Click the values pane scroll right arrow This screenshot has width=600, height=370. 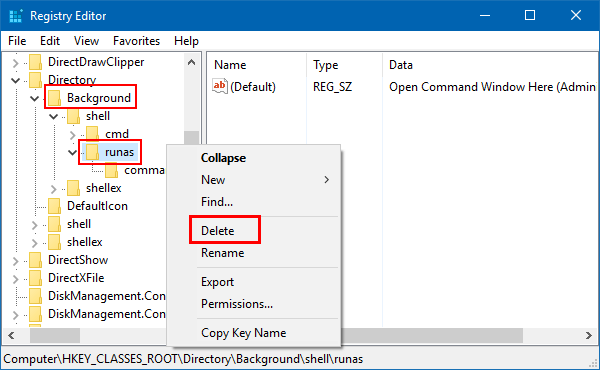(589, 336)
